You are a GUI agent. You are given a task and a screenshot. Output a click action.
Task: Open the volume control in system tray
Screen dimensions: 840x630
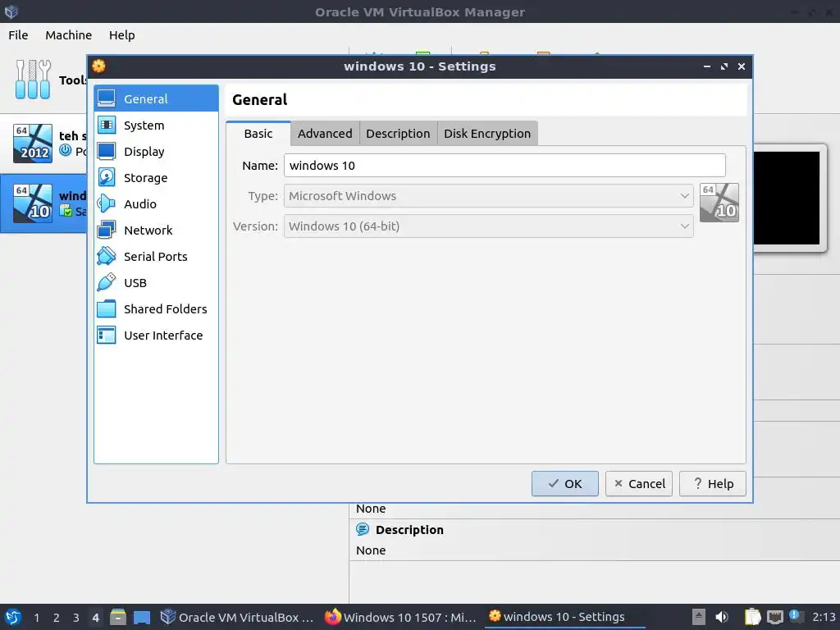pos(722,617)
